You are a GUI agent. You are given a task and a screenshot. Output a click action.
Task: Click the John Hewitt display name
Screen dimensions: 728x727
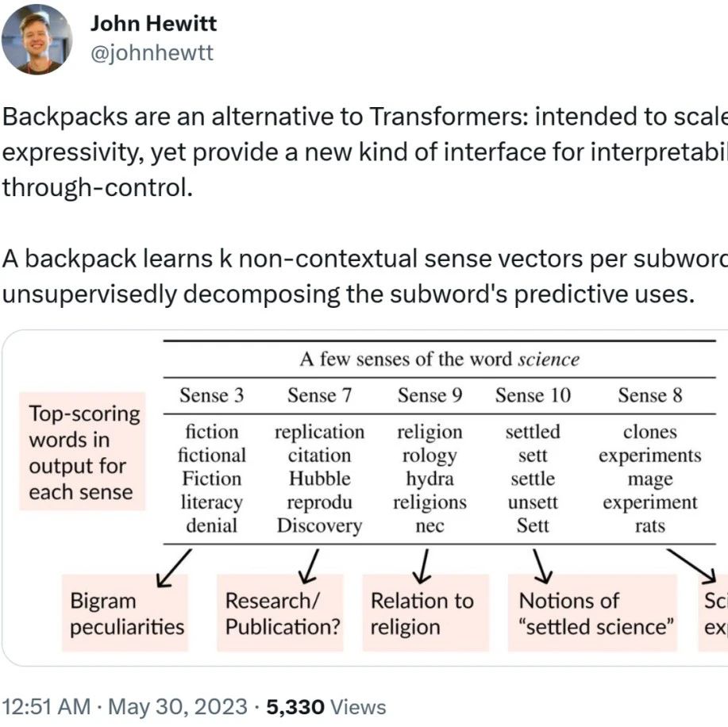click(153, 23)
